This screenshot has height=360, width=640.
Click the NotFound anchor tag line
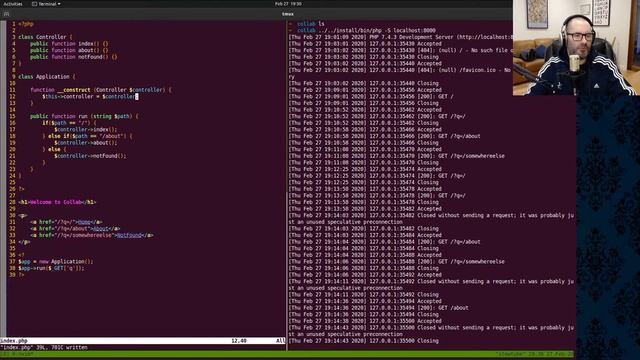pyautogui.click(x=92, y=235)
